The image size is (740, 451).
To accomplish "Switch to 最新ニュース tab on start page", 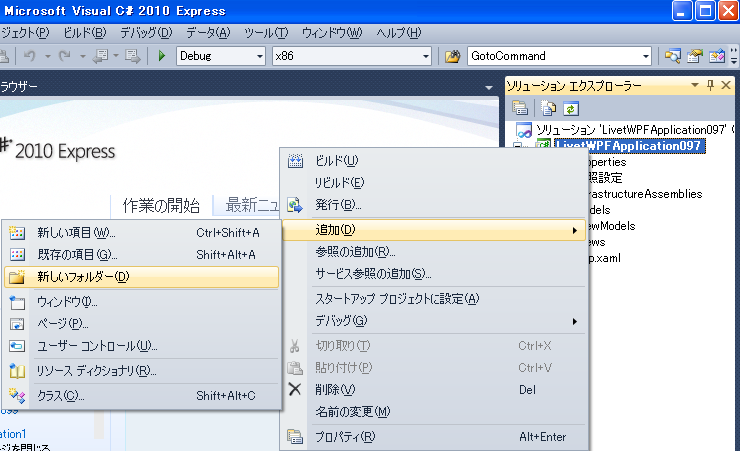I will pos(252,206).
